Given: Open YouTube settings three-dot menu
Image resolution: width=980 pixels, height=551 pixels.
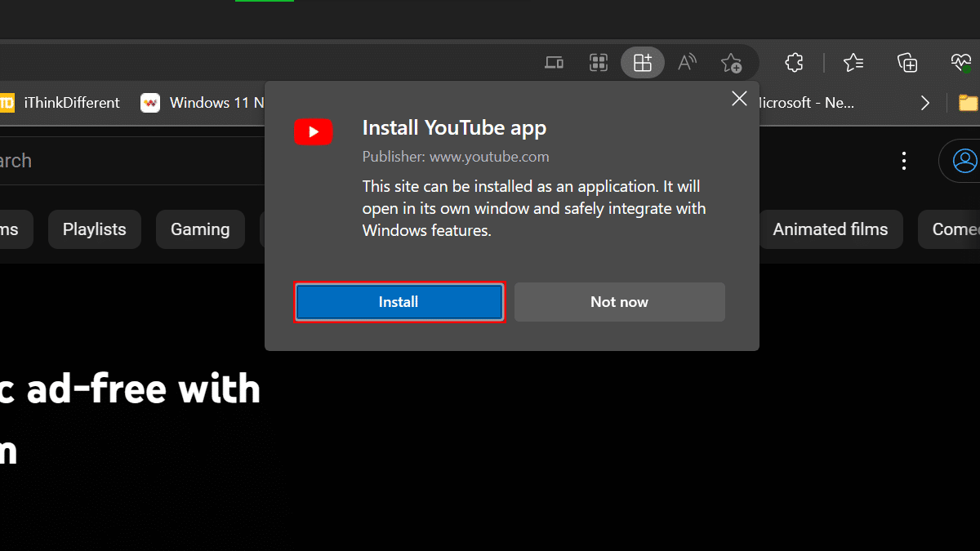Looking at the screenshot, I should [x=903, y=161].
